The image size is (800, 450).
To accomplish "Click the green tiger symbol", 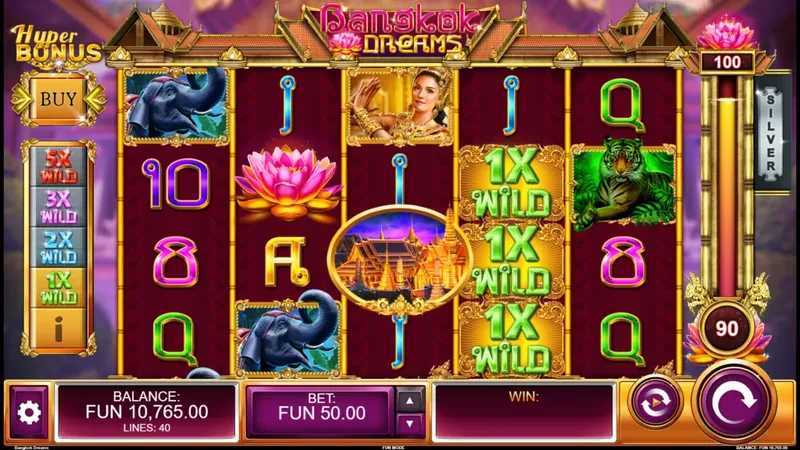I will (x=623, y=186).
